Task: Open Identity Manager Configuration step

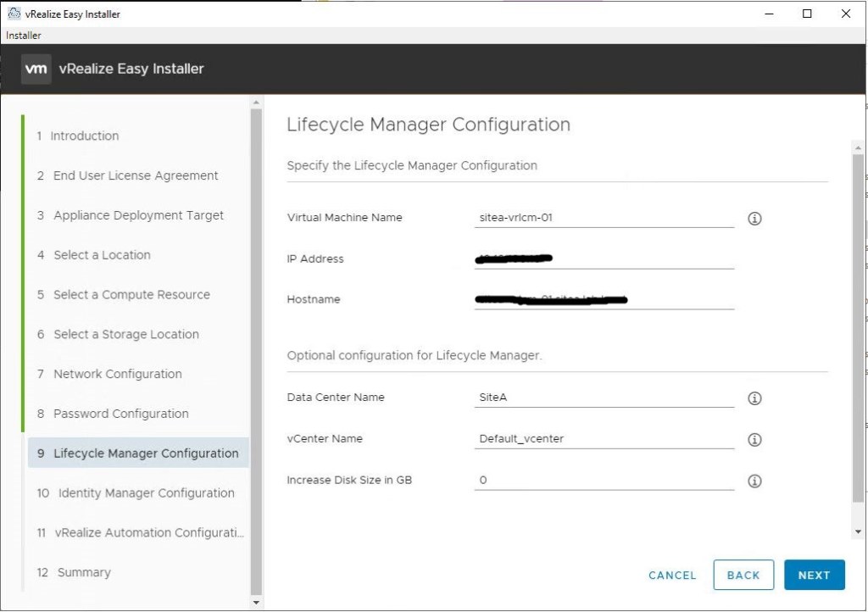Action: click(x=146, y=493)
